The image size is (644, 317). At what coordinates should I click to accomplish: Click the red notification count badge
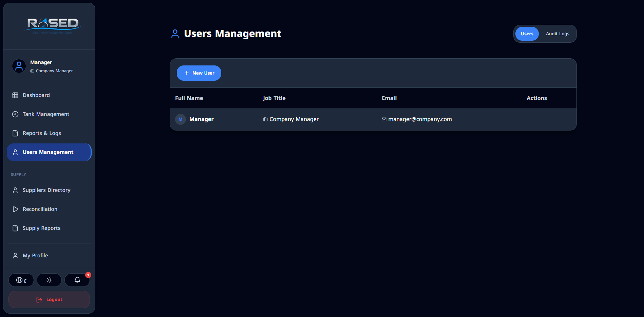coord(88,275)
